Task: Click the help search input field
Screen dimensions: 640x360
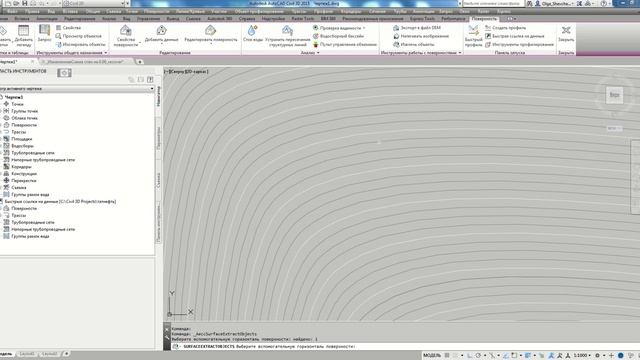Action: (x=493, y=3)
